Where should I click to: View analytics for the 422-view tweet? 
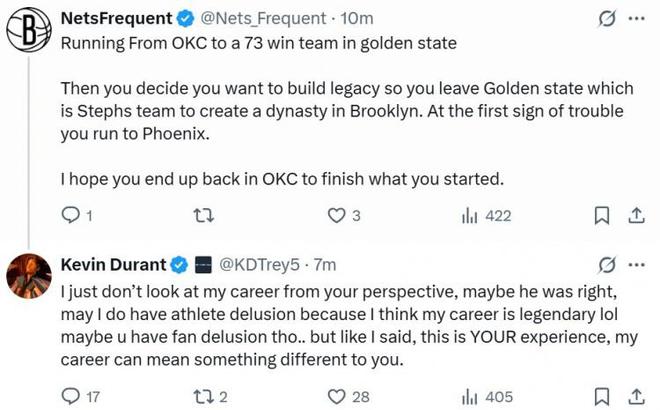coord(468,214)
